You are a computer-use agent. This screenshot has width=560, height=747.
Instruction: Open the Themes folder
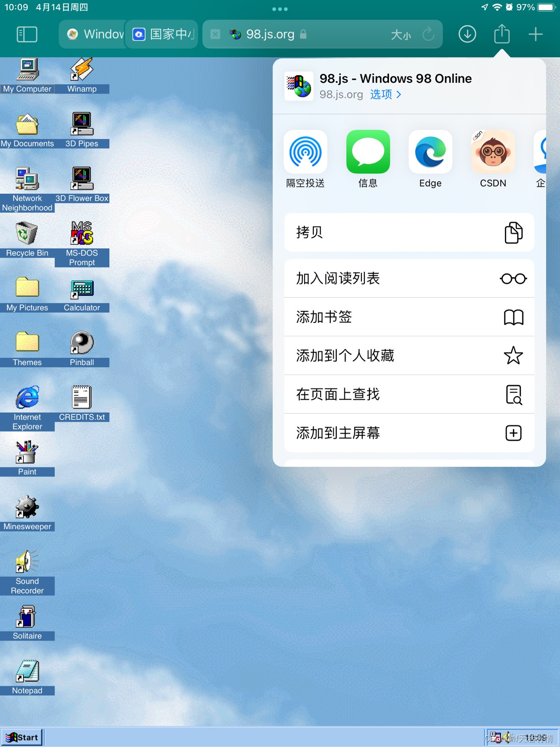[27, 349]
